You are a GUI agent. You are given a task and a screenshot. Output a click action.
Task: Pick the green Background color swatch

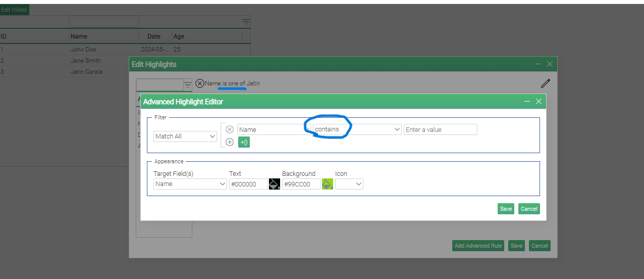[x=327, y=184]
